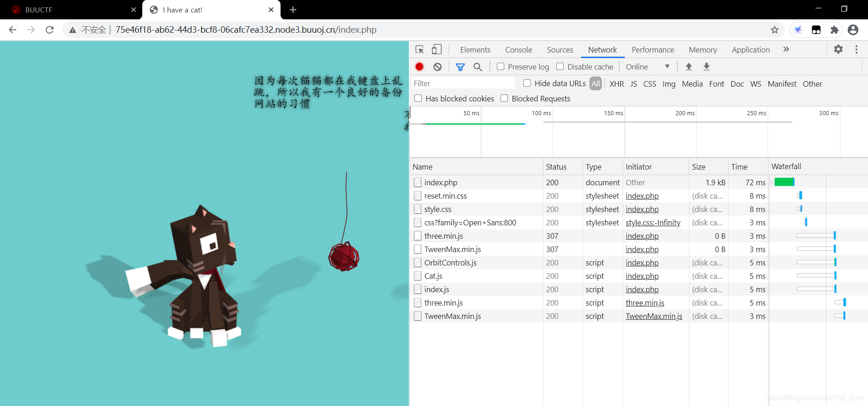Screen dimensions: 868x406
Task: Check the Disable cache option
Action: point(560,67)
